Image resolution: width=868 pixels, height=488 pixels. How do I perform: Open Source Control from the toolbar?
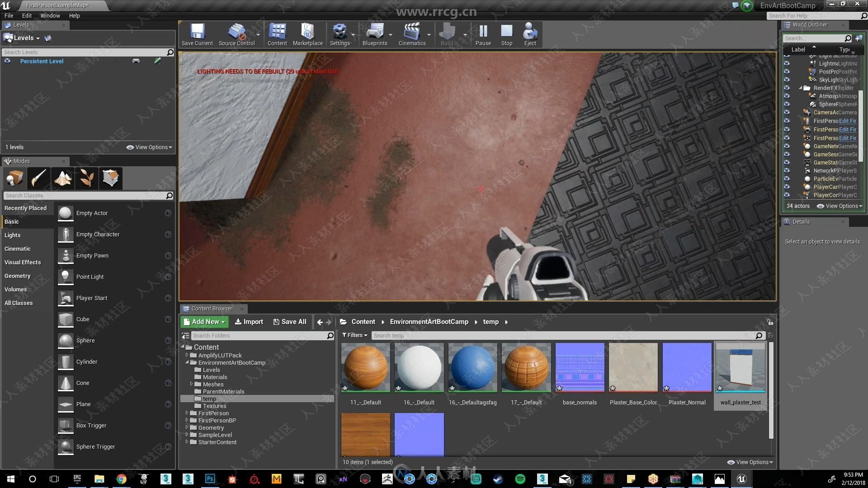tap(236, 34)
